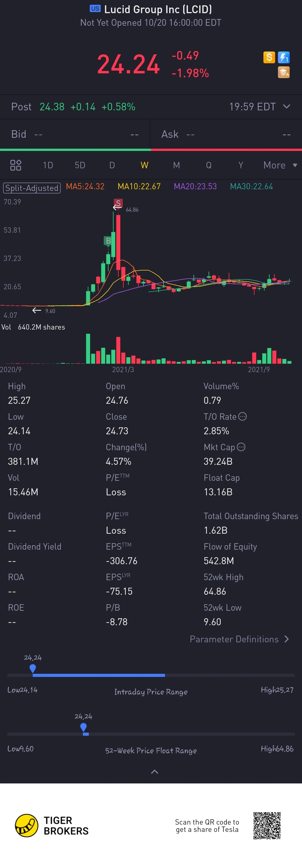
Task: Tap the blue lightning bolt badge
Action: (284, 57)
